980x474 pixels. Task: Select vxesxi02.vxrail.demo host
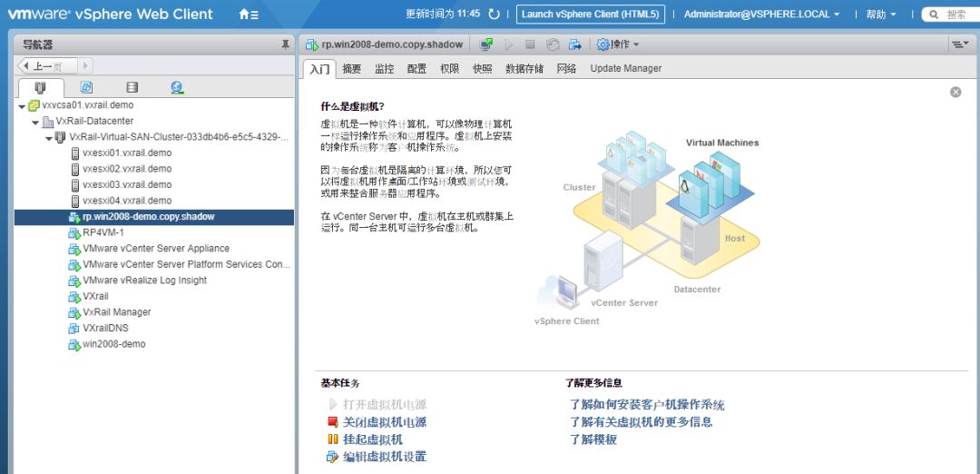[127, 169]
